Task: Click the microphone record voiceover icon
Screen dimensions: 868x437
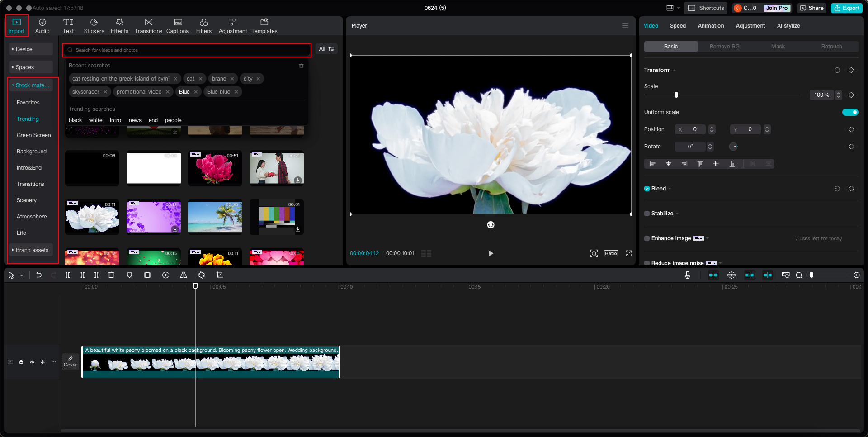Action: coord(688,275)
